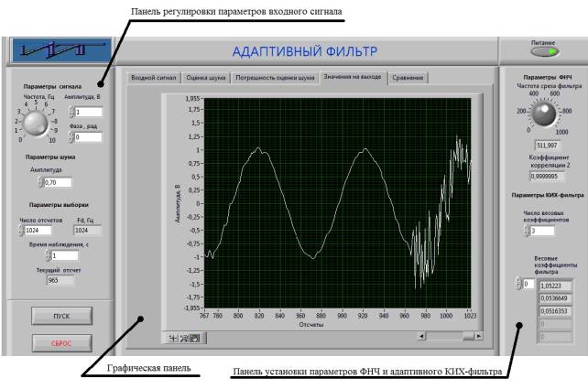Click the Параметры шума heading
Screen dimensions: 588x389
[x=50, y=157]
